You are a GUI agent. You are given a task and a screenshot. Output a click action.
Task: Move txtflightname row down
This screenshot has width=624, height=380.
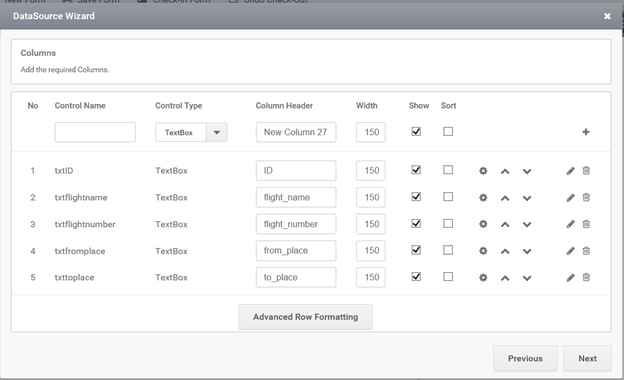coord(527,198)
